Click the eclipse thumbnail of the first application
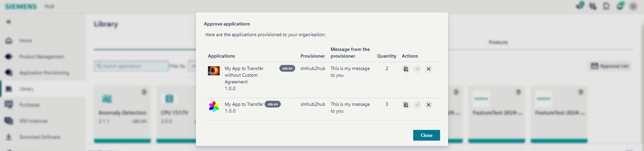The width and height of the screenshot is (644, 151). click(214, 71)
